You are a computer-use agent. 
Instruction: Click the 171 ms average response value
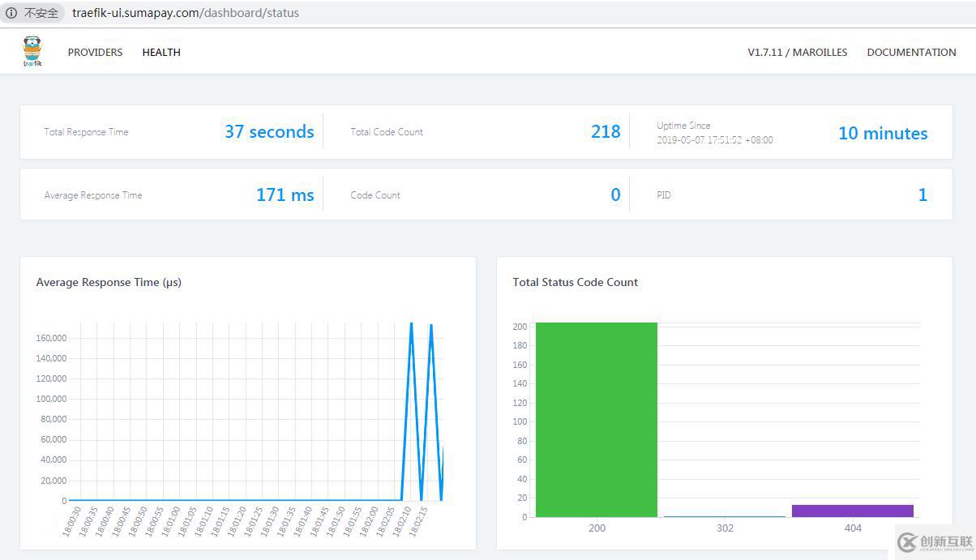pos(285,195)
